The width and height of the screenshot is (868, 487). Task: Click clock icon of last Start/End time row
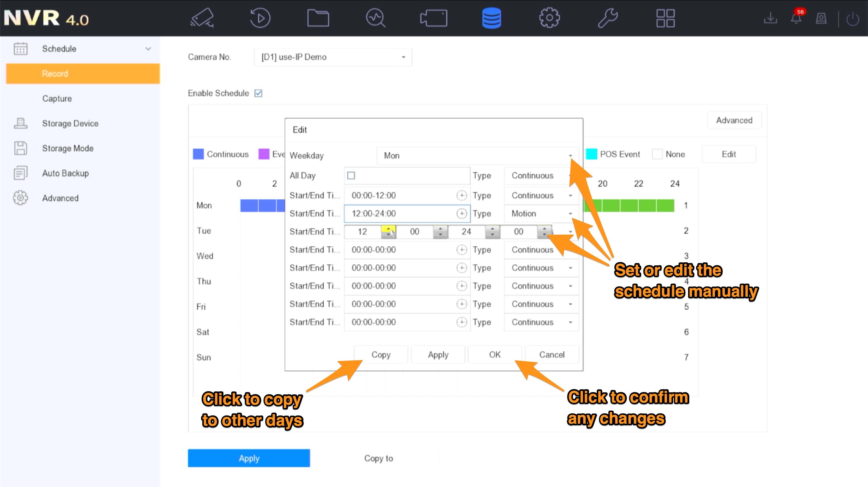(x=462, y=322)
